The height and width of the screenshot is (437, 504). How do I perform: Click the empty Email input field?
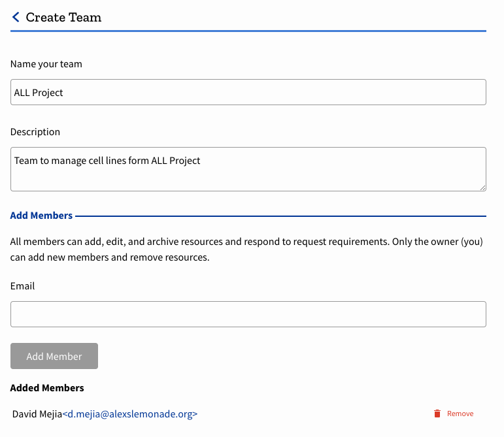click(x=248, y=314)
